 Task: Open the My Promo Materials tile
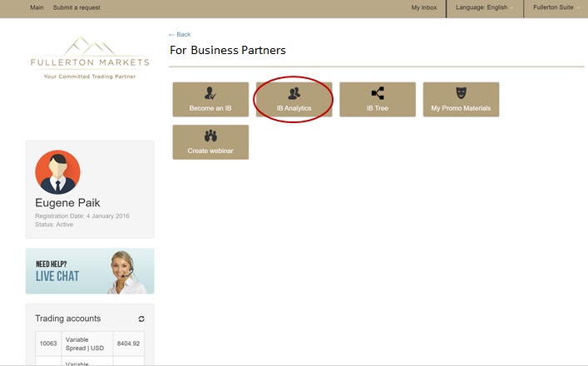[461, 99]
